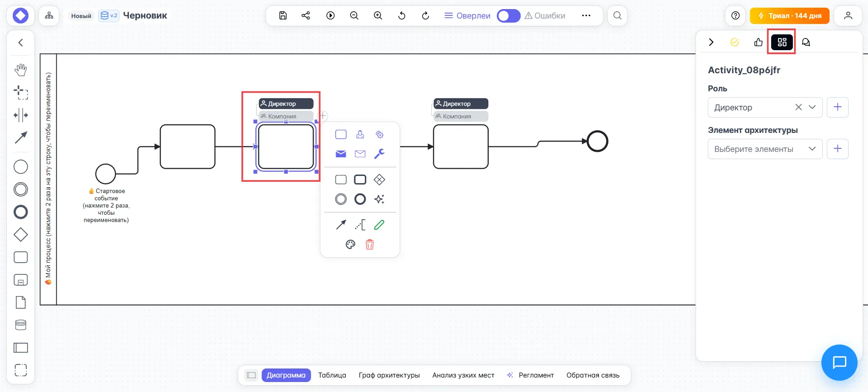The image size is (868, 392).
Task: Toggle the side panel icon beside Диаграмма
Action: point(251,375)
